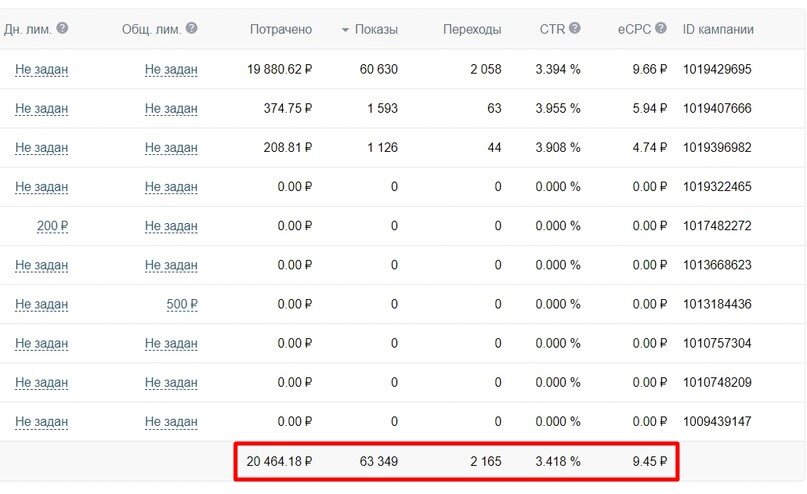This screenshot has height=494, width=807.
Task: Set total limit for campaign 1010757304
Action: (171, 343)
